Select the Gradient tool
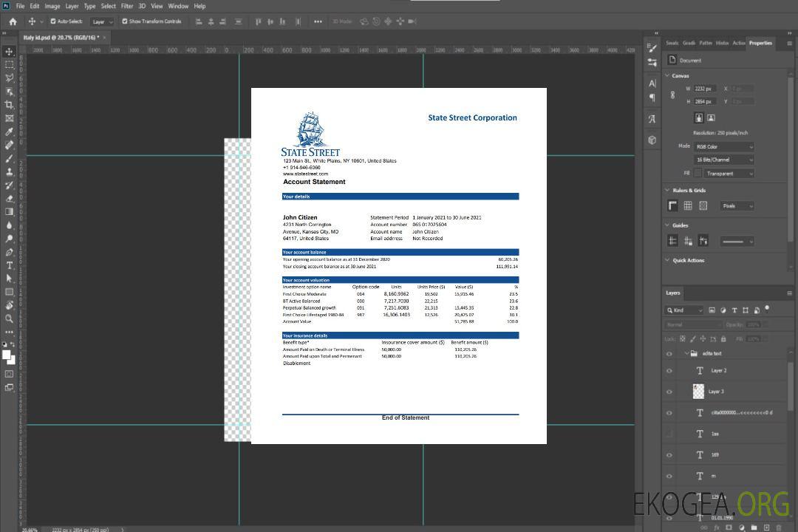Screen dimensions: 798x532 (9, 212)
